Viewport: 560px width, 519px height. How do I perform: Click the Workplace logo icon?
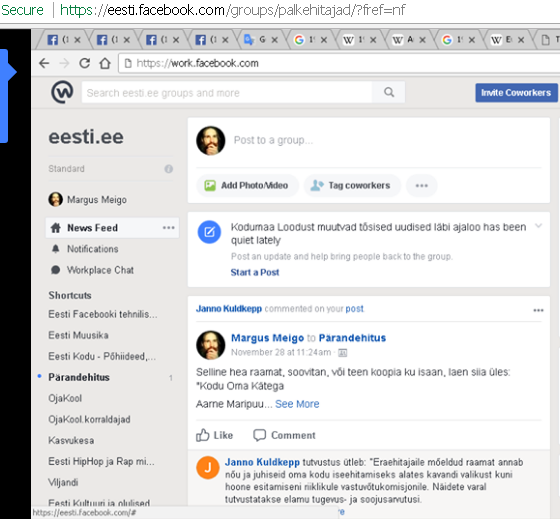tap(62, 92)
